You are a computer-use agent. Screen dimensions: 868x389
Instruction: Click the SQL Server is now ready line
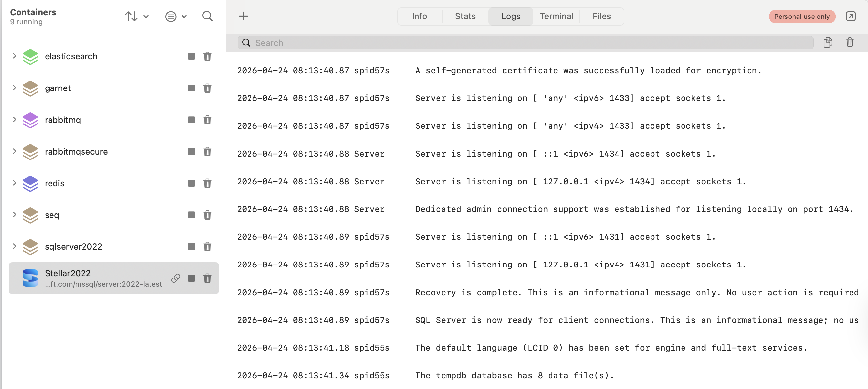pyautogui.click(x=548, y=320)
